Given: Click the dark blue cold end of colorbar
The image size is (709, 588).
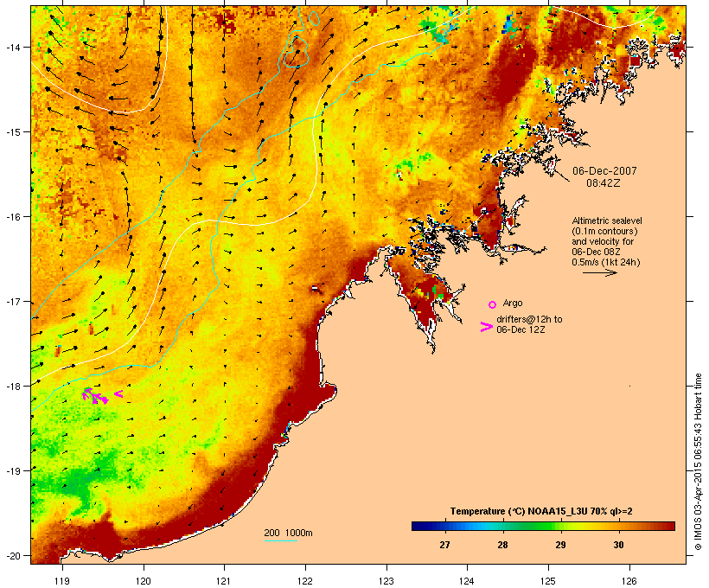Looking at the screenshot, I should [420, 526].
